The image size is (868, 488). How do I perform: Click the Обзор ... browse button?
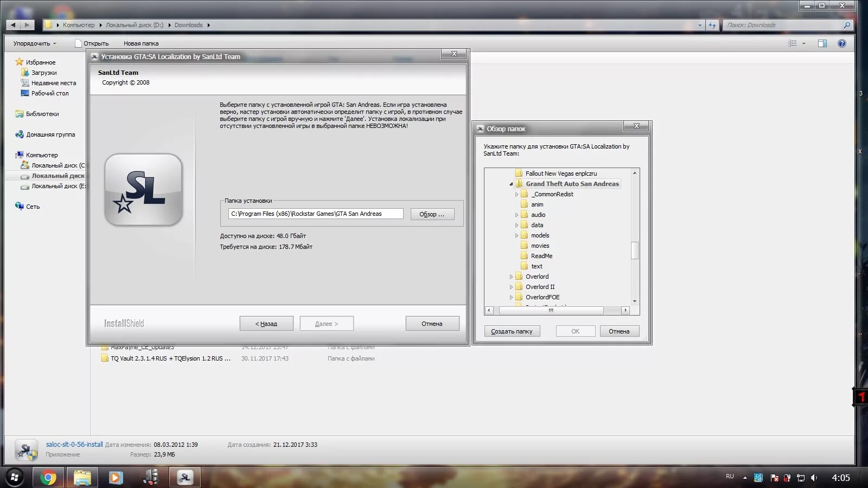click(432, 214)
